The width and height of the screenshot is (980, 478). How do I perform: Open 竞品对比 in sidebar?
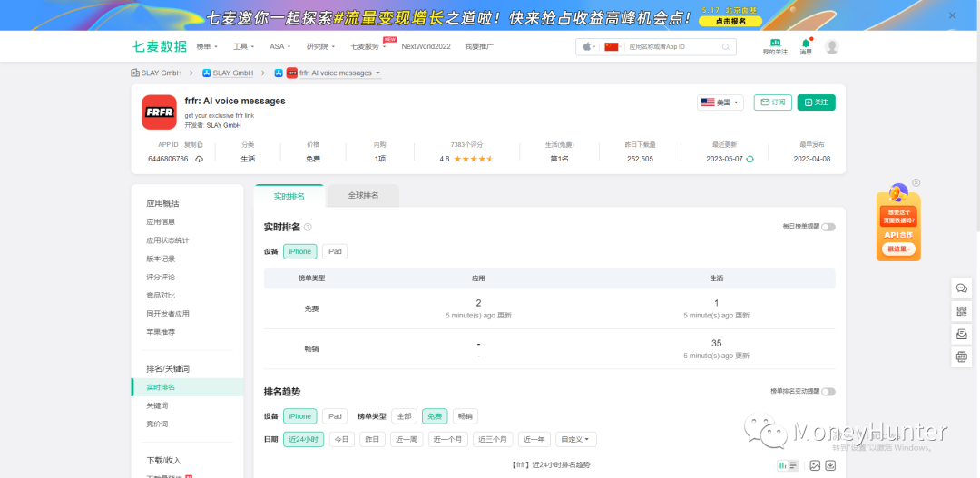[x=161, y=295]
